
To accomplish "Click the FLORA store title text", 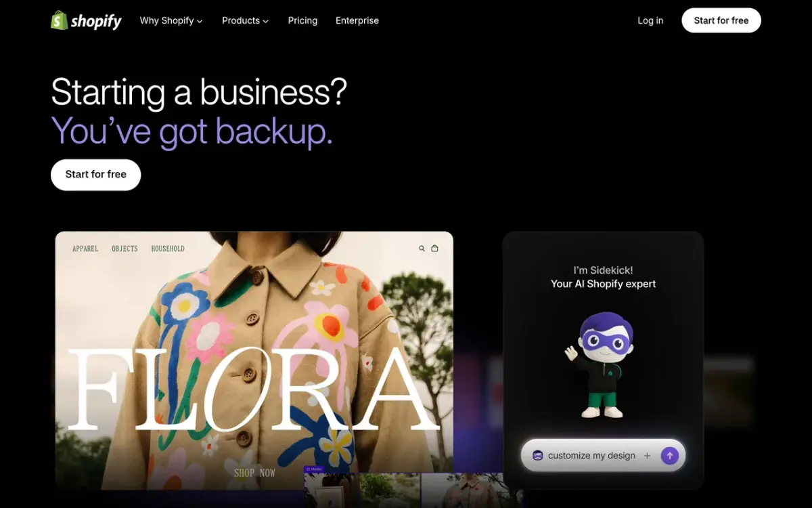I will 254,389.
